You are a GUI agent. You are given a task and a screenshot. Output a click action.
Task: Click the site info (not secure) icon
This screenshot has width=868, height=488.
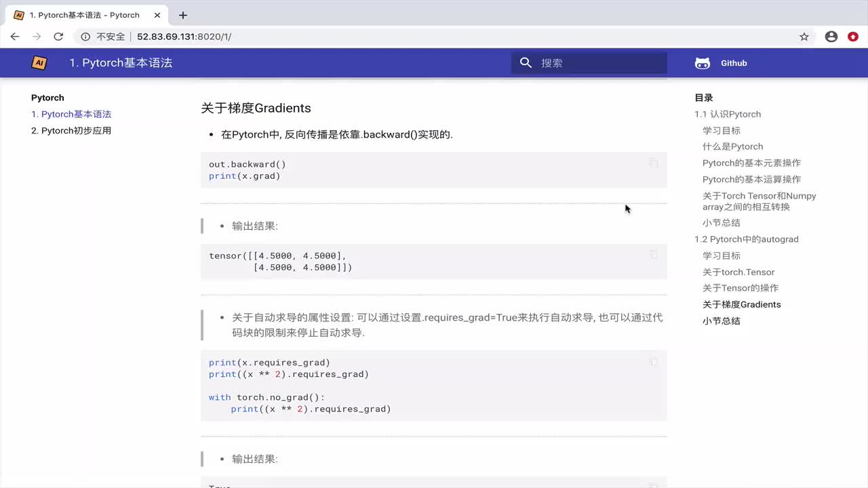pos(85,37)
